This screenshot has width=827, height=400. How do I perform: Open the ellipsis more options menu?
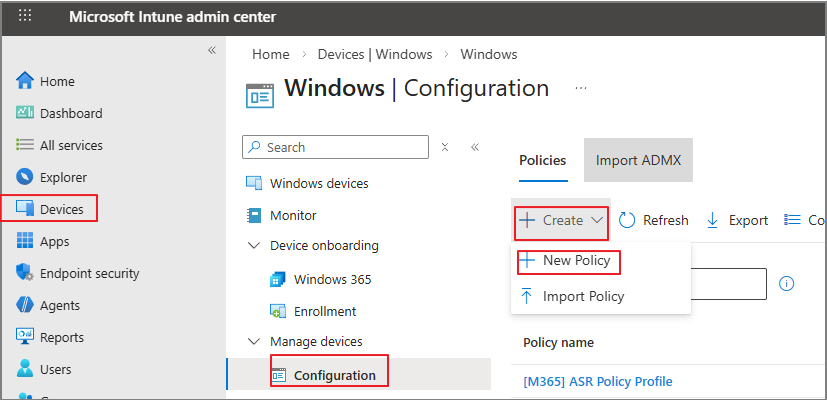point(581,88)
